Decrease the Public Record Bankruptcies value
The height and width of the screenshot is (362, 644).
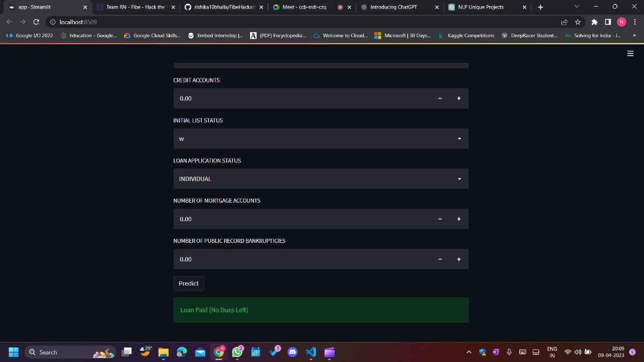pyautogui.click(x=440, y=259)
